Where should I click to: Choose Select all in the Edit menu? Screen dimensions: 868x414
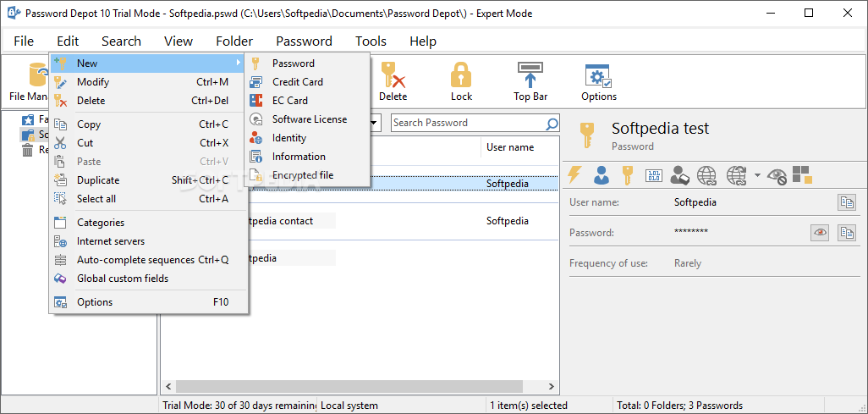point(148,199)
